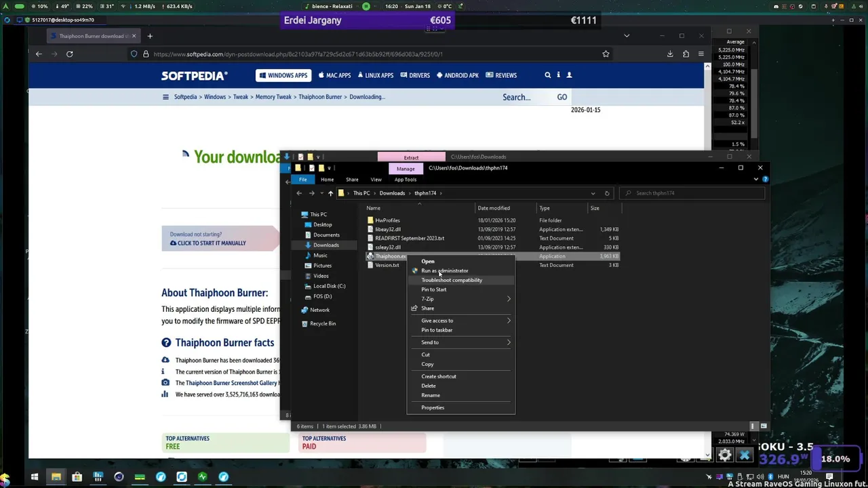Open Firefox list all tabs dropdown
Image resolution: width=868 pixels, height=488 pixels.
point(627,36)
